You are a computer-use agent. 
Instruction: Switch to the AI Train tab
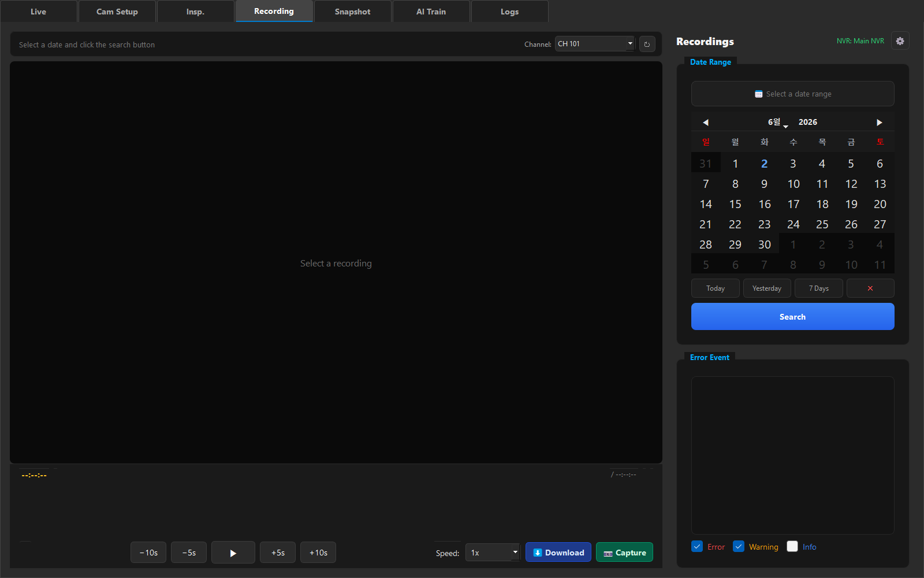(x=431, y=12)
